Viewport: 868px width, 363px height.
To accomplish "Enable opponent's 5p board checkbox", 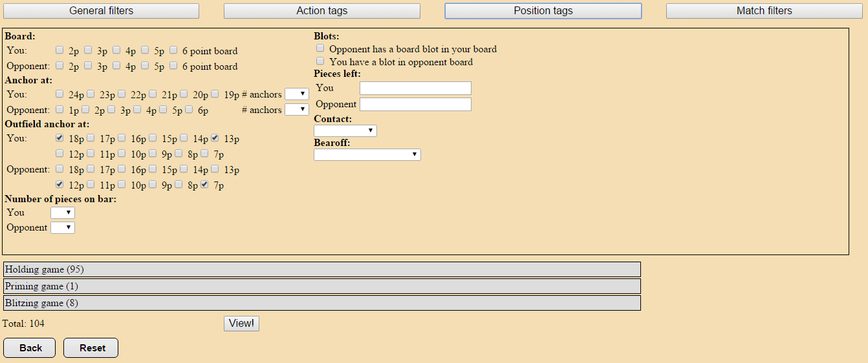I will point(145,66).
